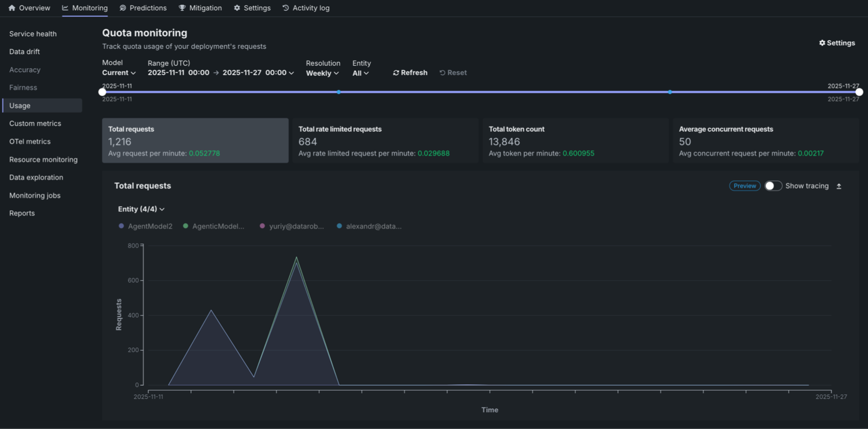Viewport: 868px width, 429px height.
Task: Click the Preview badge button
Action: click(x=744, y=186)
